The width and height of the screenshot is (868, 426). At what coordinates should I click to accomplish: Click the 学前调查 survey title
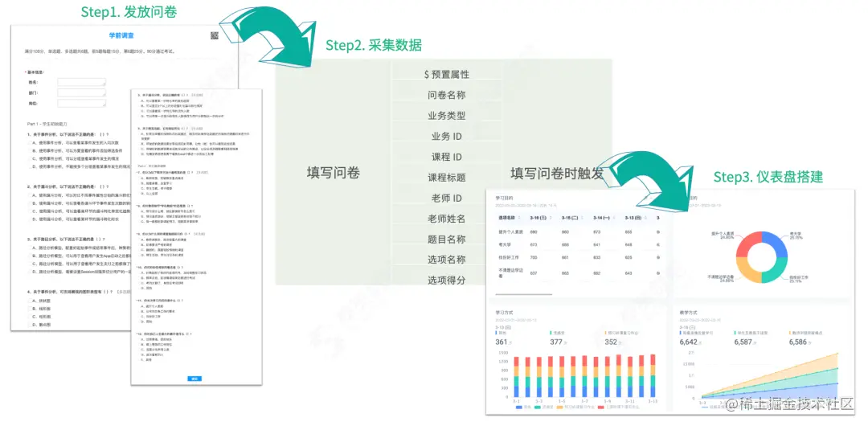(x=120, y=35)
